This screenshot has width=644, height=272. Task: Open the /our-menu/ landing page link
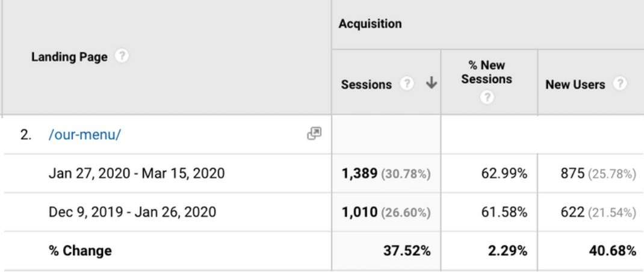point(85,135)
